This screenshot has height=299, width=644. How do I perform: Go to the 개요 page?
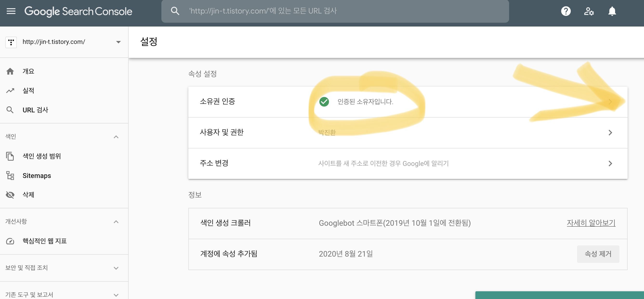point(28,71)
